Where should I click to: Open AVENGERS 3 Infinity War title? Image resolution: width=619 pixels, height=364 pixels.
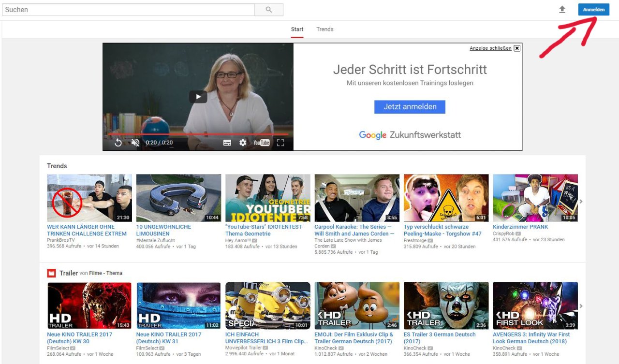(x=531, y=338)
